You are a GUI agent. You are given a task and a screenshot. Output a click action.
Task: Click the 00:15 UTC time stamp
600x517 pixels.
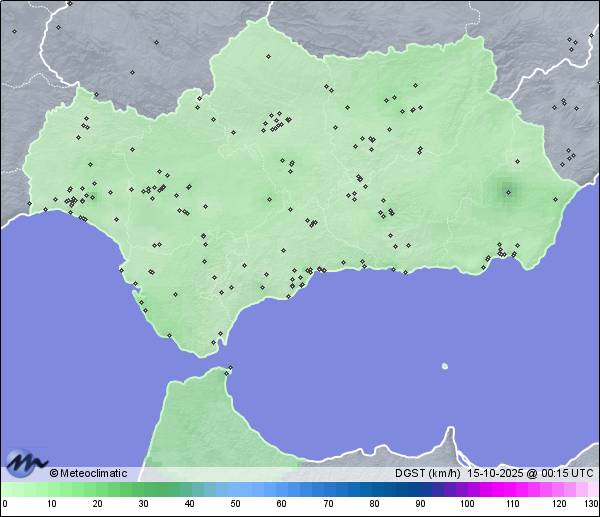(567, 473)
